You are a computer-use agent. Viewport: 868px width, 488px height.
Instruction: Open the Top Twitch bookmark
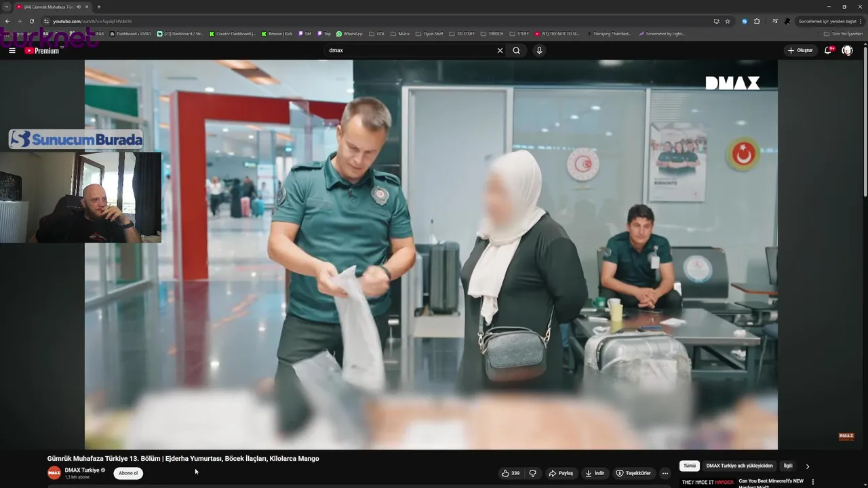[324, 33]
